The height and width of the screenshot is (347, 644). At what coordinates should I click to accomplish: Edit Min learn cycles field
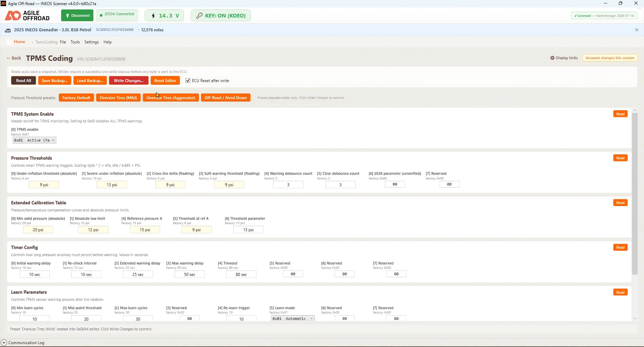35,318
